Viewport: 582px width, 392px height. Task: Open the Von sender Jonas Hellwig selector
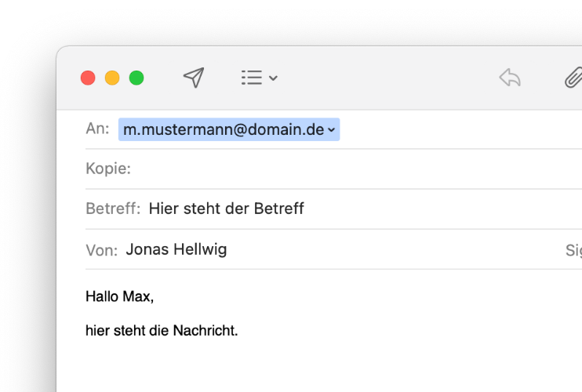[x=176, y=249]
